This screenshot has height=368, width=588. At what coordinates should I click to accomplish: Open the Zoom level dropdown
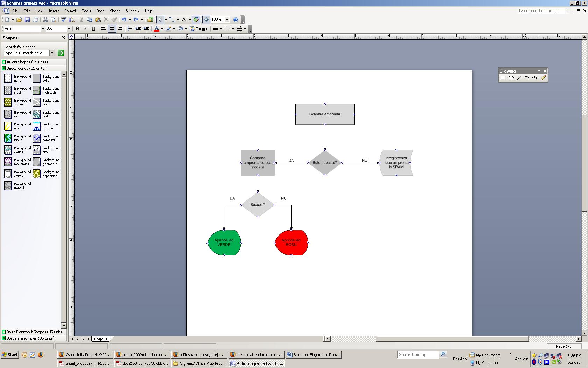[x=227, y=20]
